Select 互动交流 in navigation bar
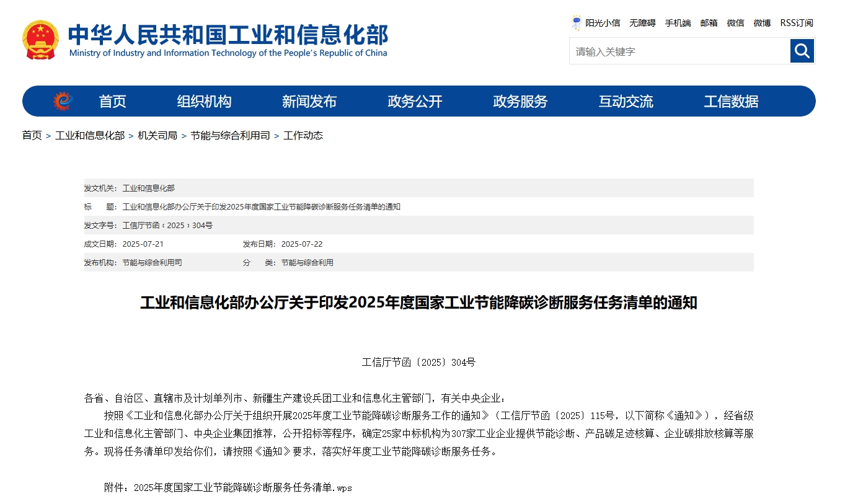The height and width of the screenshot is (504, 845). click(626, 101)
